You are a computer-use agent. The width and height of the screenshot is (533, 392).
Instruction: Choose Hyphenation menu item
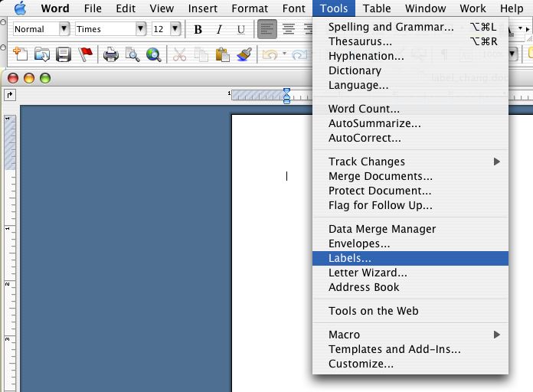(x=410, y=56)
